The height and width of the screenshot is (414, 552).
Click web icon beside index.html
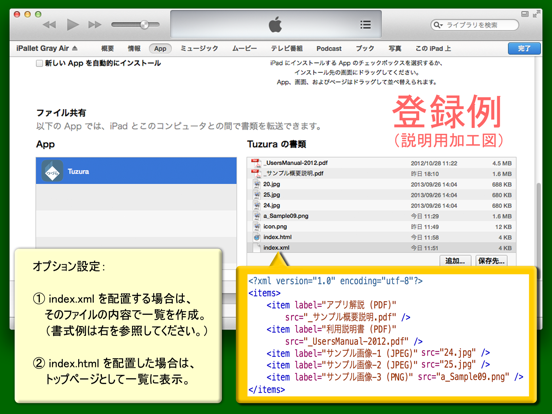257,237
